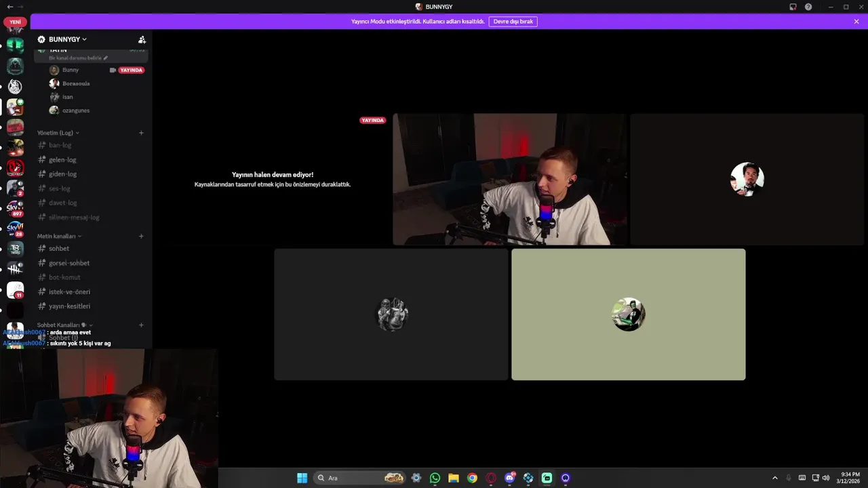Viewport: 868px width, 488px height.
Task: Collapse the 'Yönetim (Log)' category
Action: [58, 133]
